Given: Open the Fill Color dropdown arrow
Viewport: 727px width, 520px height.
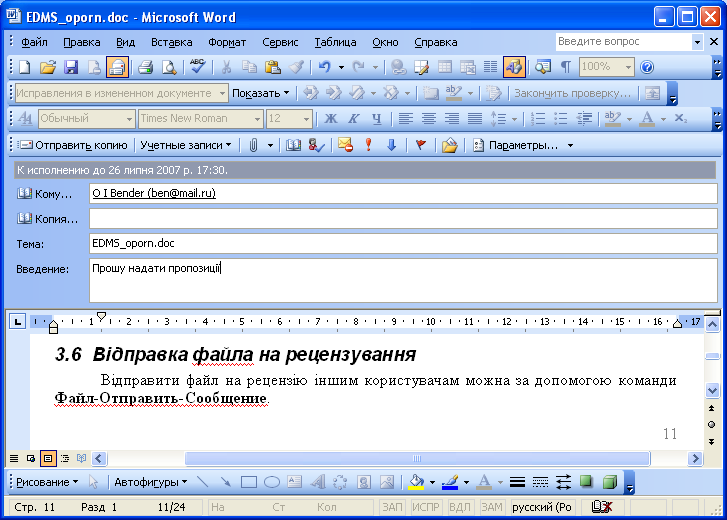Looking at the screenshot, I should 432,482.
